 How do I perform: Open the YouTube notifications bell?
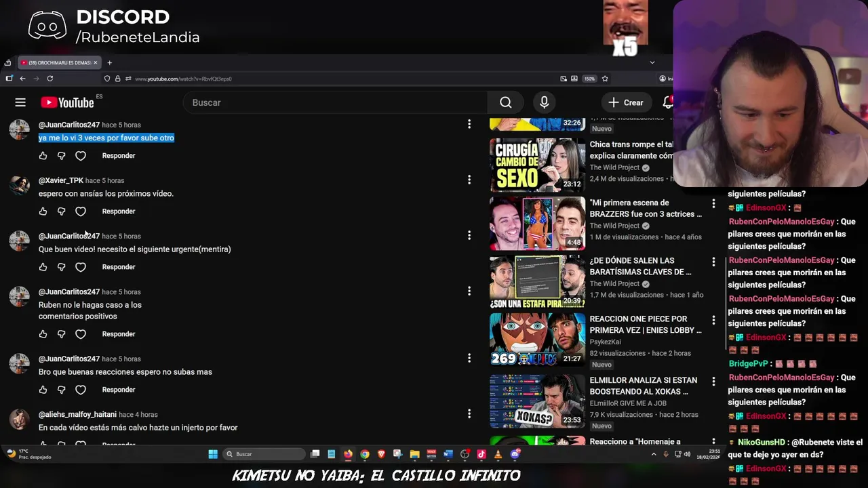tap(668, 102)
